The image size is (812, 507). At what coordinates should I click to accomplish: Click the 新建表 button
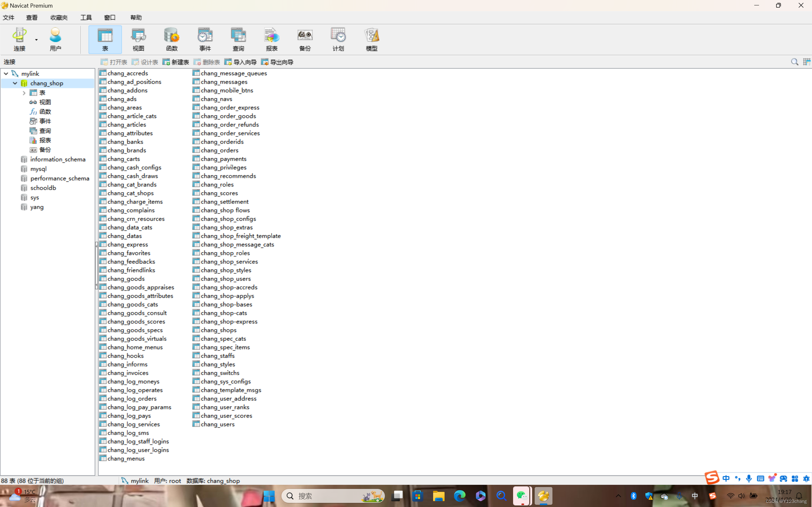176,62
